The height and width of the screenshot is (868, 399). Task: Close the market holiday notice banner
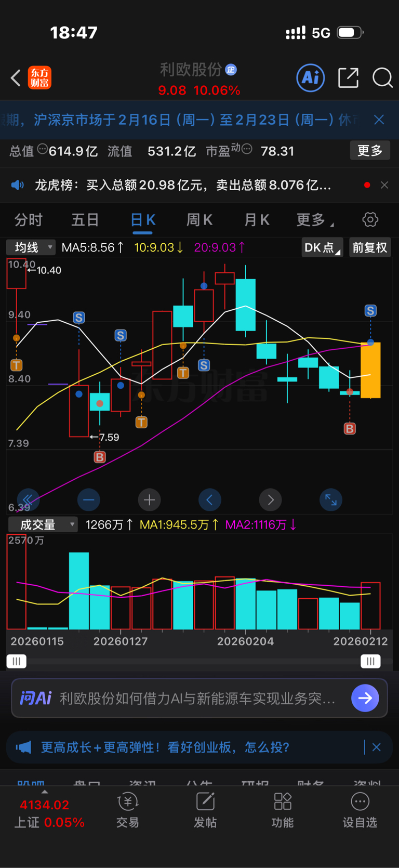point(379,120)
